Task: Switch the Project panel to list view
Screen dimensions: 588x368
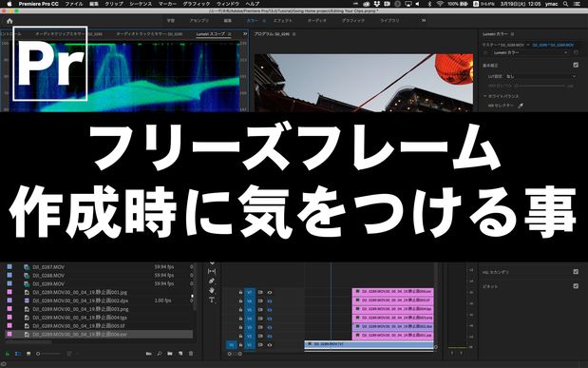Action: coord(18,354)
